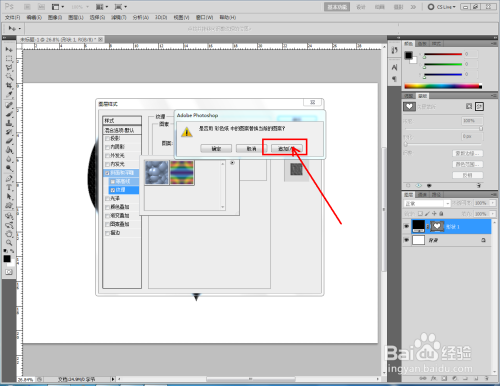This screenshot has width=500, height=386.
Task: Enable the 投影 drop shadow checkbox
Action: pos(107,138)
